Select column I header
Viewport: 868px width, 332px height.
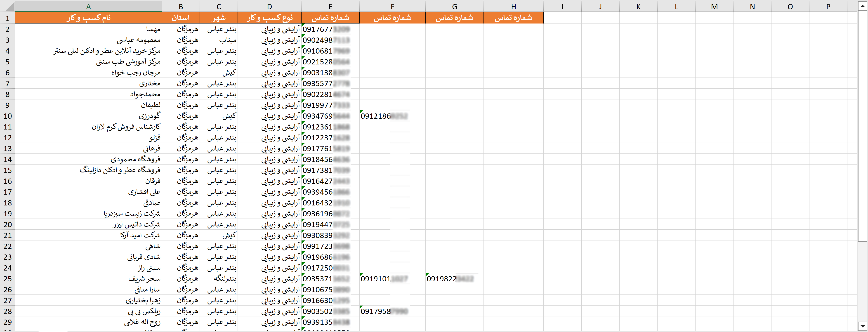click(x=562, y=6)
